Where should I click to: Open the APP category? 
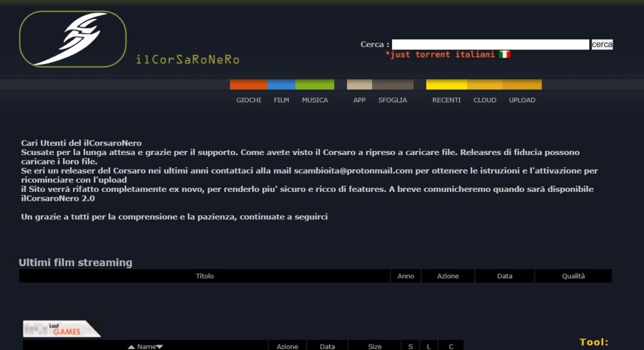[359, 100]
